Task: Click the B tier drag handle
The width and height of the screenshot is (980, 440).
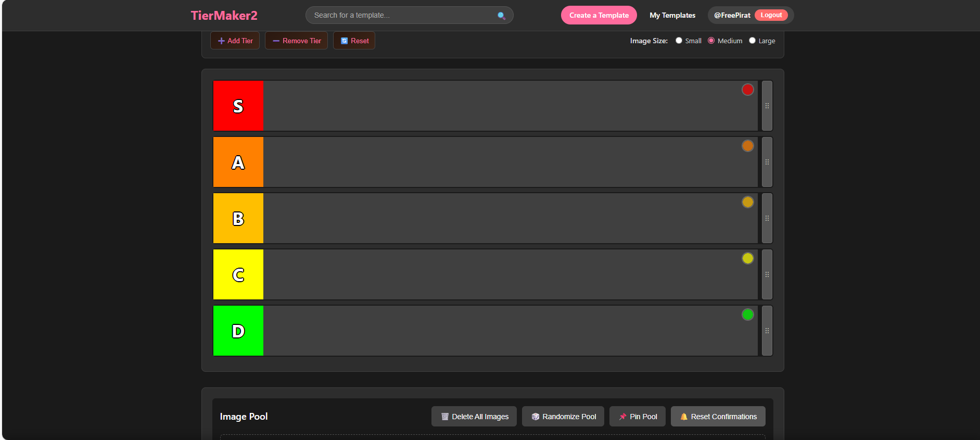Action: tap(767, 218)
